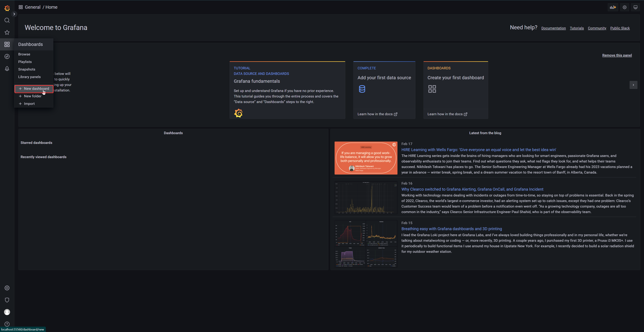Choose New dashboard from the menu

point(34,89)
